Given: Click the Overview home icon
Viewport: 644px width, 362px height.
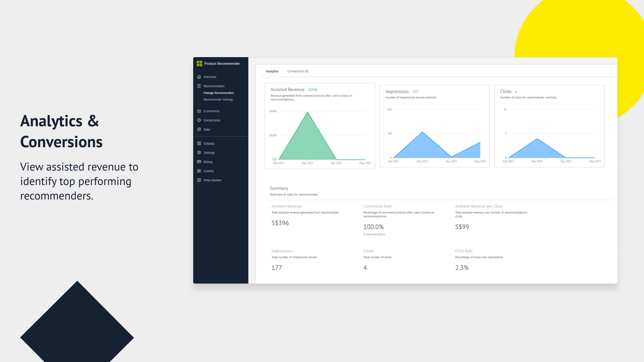Looking at the screenshot, I should [x=199, y=77].
